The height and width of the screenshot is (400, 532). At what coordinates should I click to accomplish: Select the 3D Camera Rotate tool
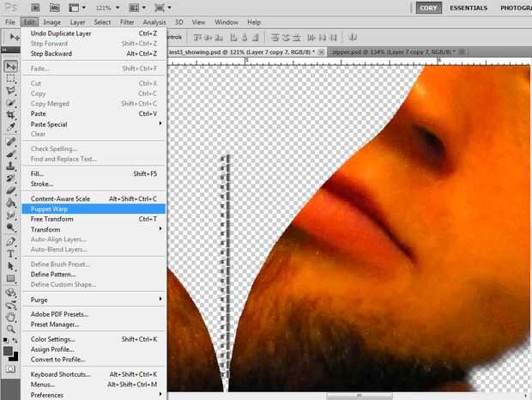click(x=10, y=305)
